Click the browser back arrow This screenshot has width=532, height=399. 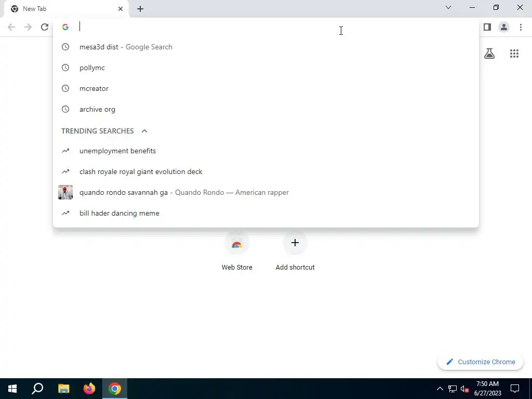(x=11, y=27)
